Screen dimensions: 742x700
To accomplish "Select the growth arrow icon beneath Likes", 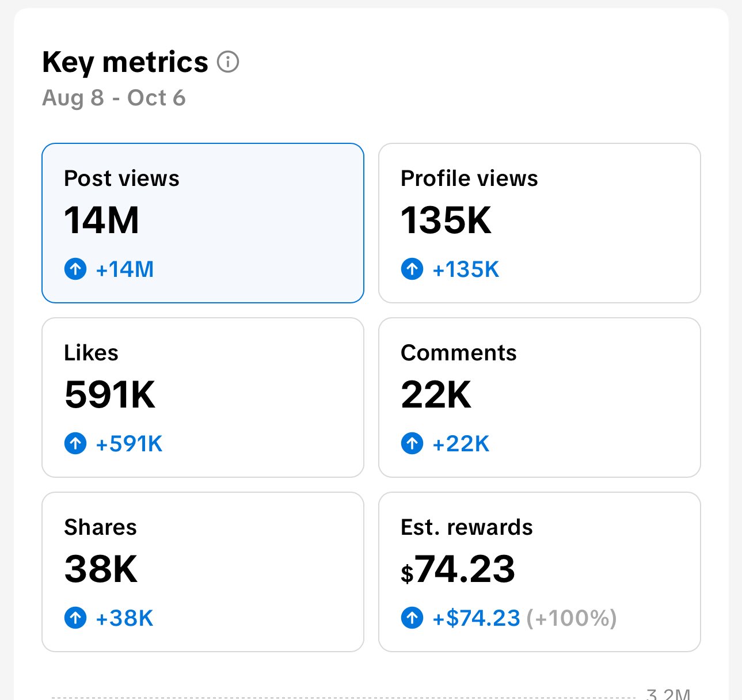I will click(75, 443).
